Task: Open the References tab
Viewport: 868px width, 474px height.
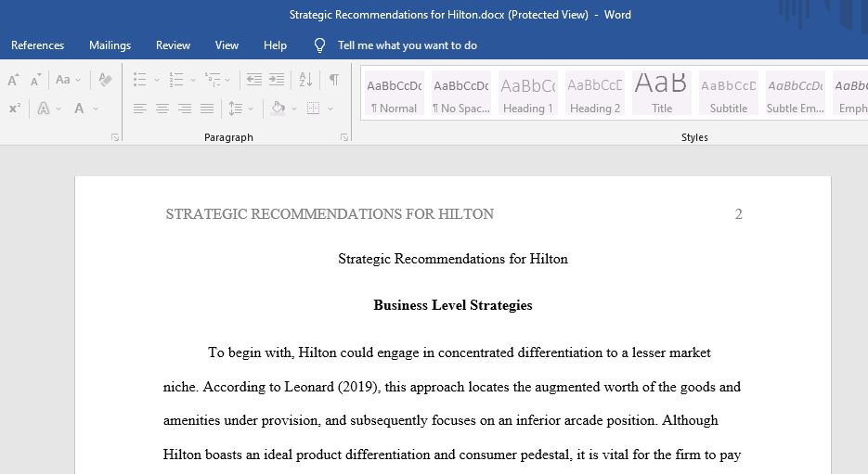Action: (38, 45)
